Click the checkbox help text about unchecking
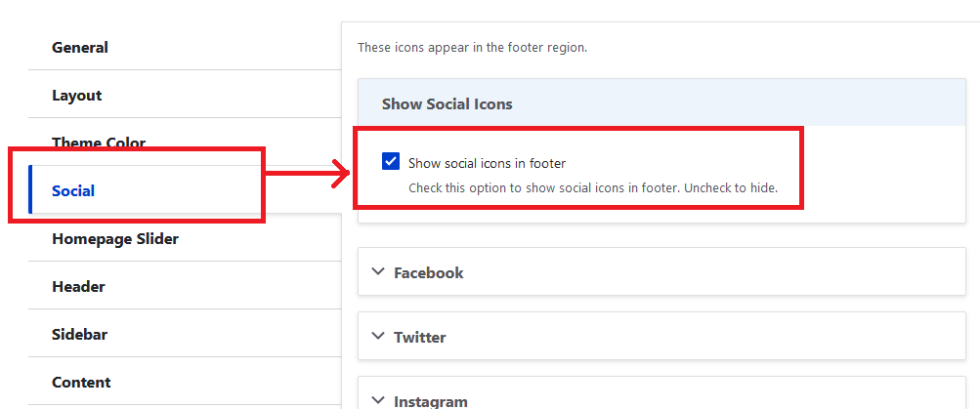The width and height of the screenshot is (980, 409). pyautogui.click(x=592, y=187)
